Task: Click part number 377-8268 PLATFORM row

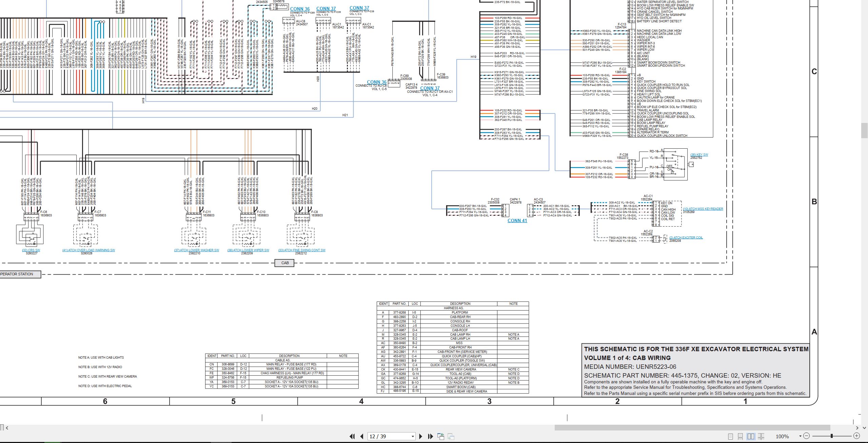Action: (453, 313)
